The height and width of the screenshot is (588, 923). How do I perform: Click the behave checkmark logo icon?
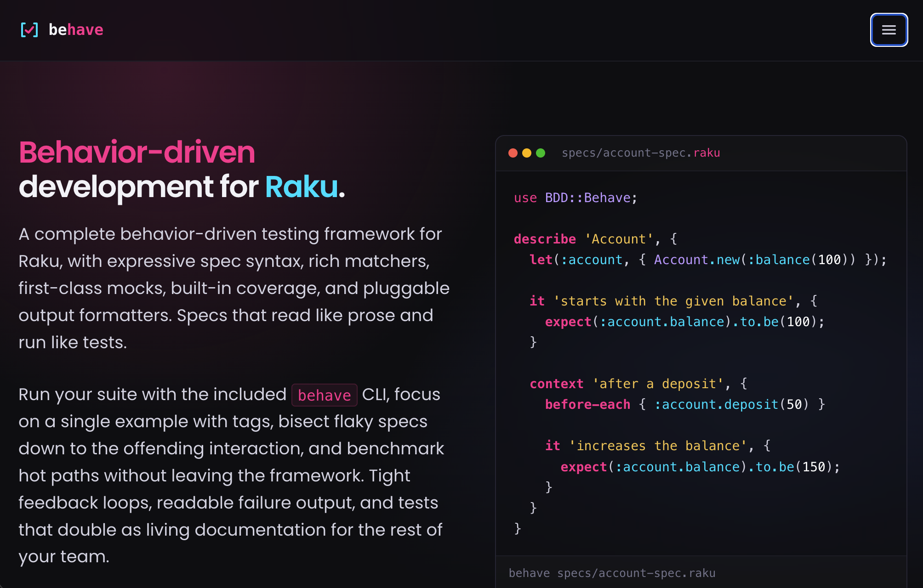29,30
